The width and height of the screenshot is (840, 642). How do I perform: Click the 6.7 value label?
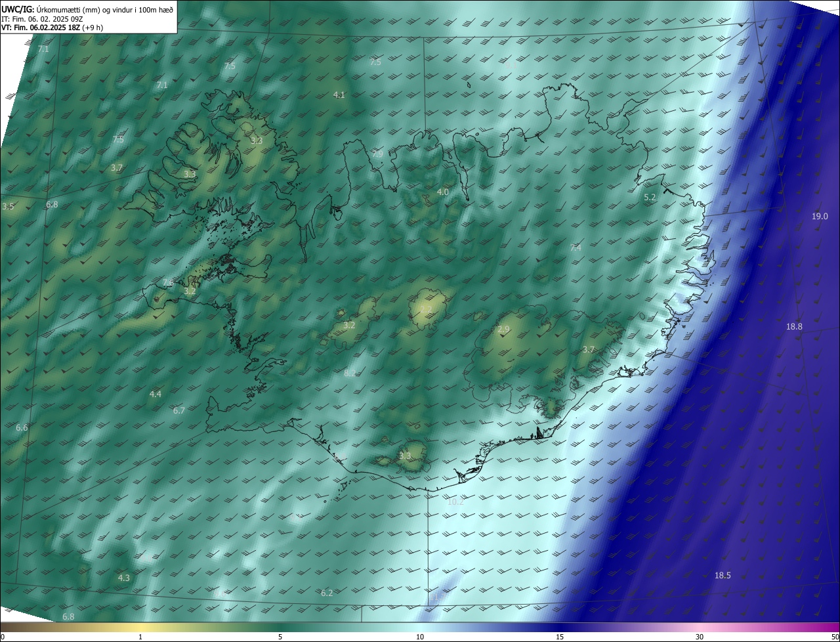(x=179, y=410)
